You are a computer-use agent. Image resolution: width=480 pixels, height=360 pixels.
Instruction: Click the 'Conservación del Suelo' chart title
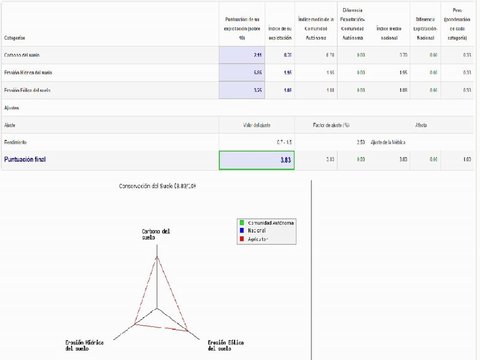pyautogui.click(x=157, y=186)
